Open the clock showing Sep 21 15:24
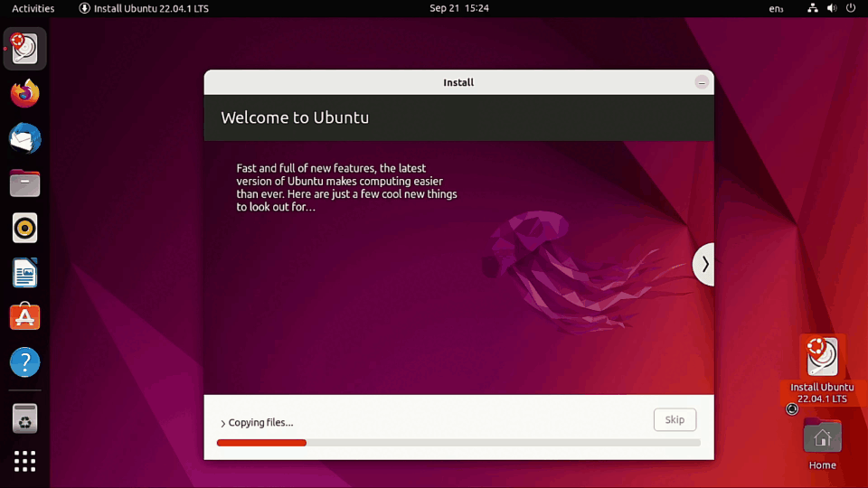This screenshot has width=868, height=488. click(x=459, y=8)
